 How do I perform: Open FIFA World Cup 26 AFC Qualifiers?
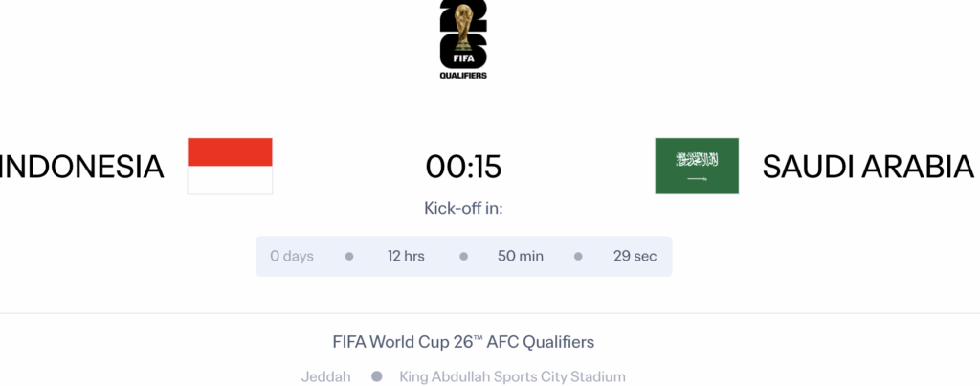pyautogui.click(x=463, y=342)
